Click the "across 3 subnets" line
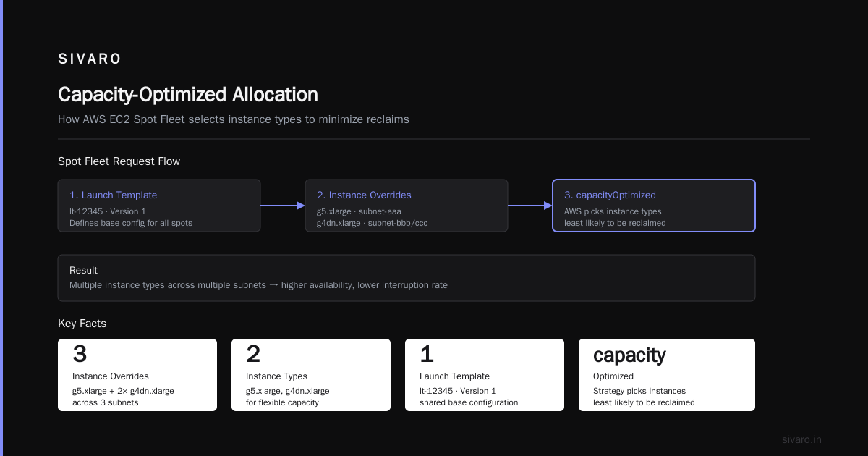Screen dimensions: 868x456 [105, 402]
